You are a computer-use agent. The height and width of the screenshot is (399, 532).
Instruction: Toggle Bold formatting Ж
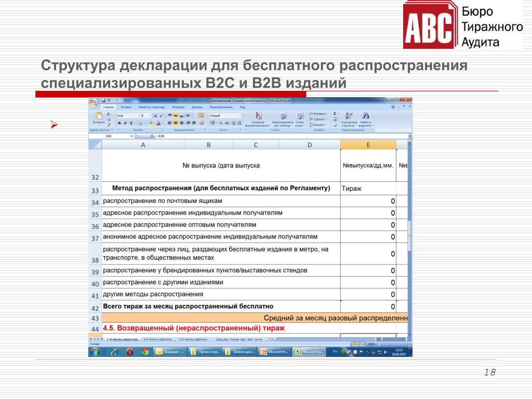point(119,123)
